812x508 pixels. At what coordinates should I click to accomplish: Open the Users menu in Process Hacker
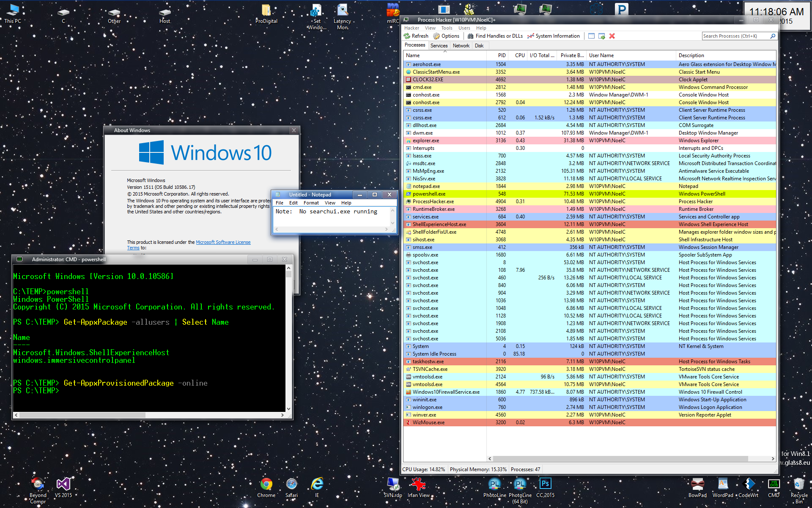(x=464, y=28)
